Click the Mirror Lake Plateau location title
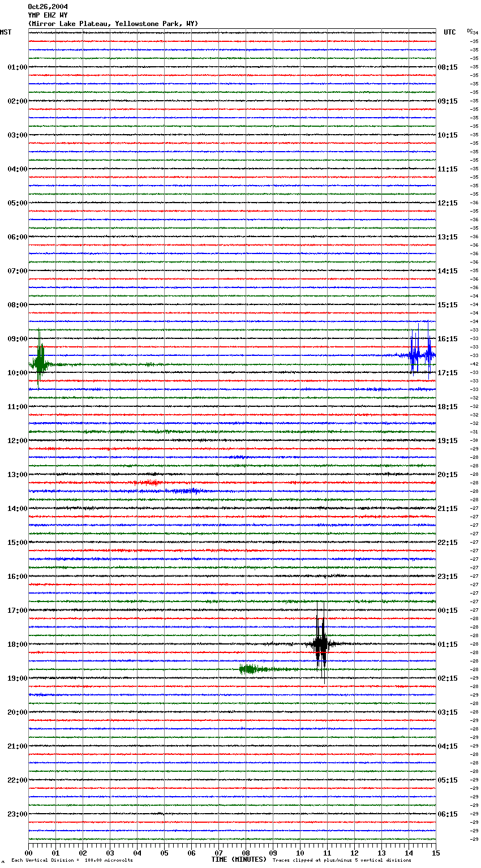This screenshot has height=868, width=481. [x=113, y=24]
